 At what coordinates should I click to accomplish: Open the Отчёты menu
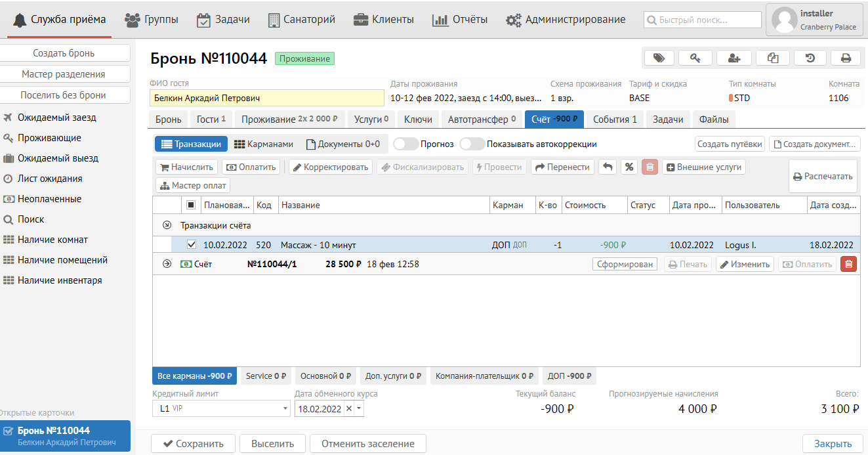pos(460,20)
